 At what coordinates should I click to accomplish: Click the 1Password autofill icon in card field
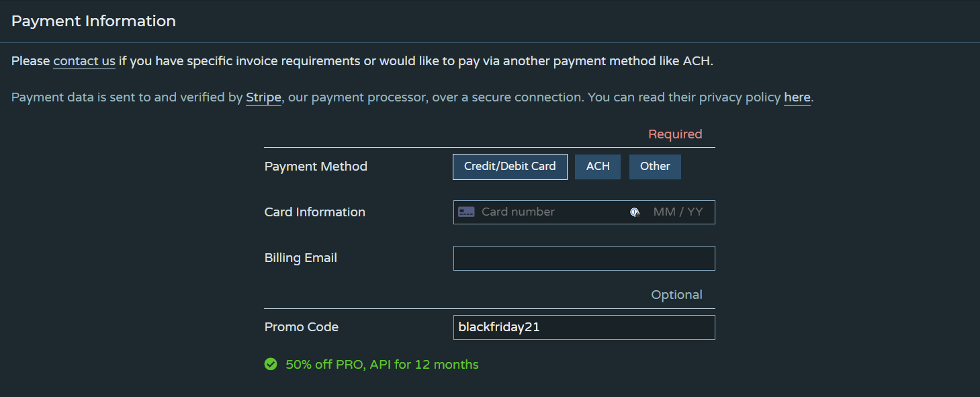(635, 212)
